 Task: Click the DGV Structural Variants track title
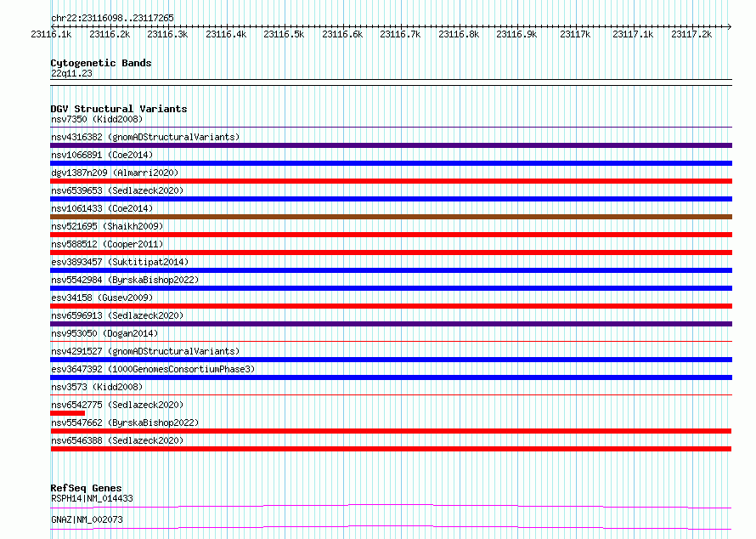(119, 109)
